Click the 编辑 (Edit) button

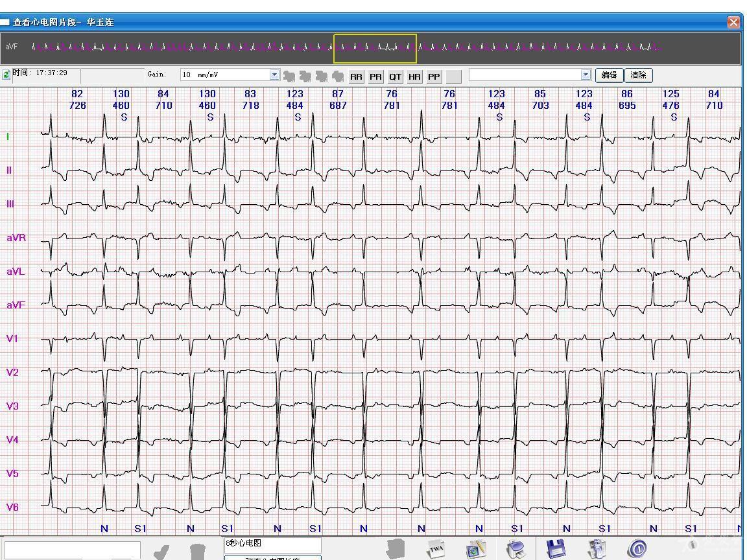609,75
